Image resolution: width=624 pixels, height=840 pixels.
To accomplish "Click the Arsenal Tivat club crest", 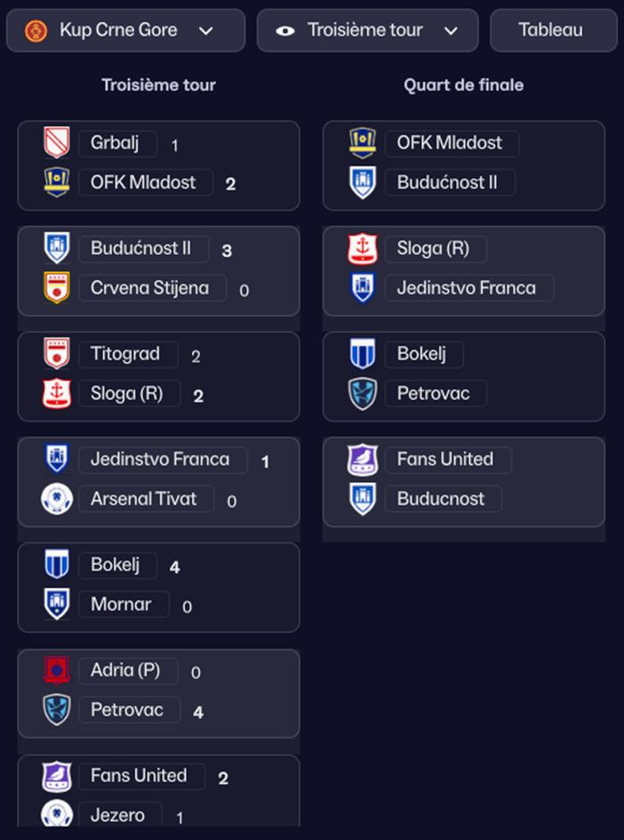I will pos(57,499).
